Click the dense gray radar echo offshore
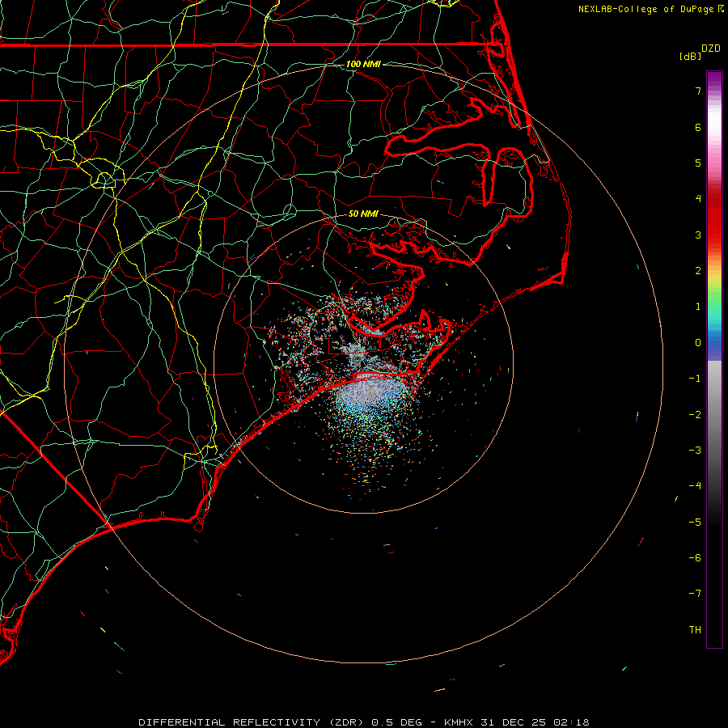Viewport: 728px width, 728px height. 364,395
